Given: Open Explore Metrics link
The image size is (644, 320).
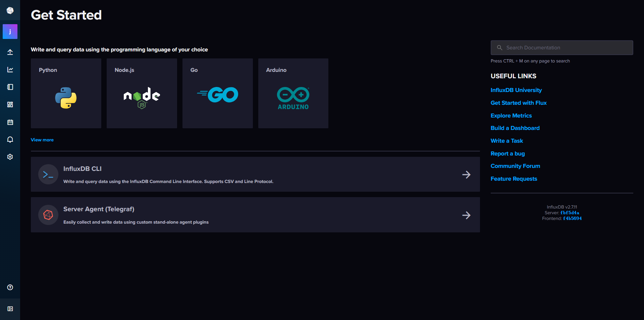Looking at the screenshot, I should tap(511, 116).
